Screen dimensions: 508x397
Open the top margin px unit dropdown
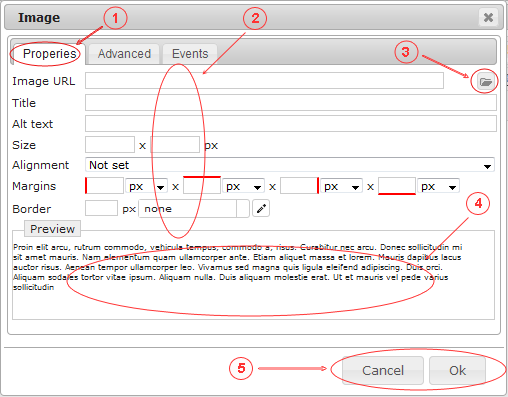(244, 186)
